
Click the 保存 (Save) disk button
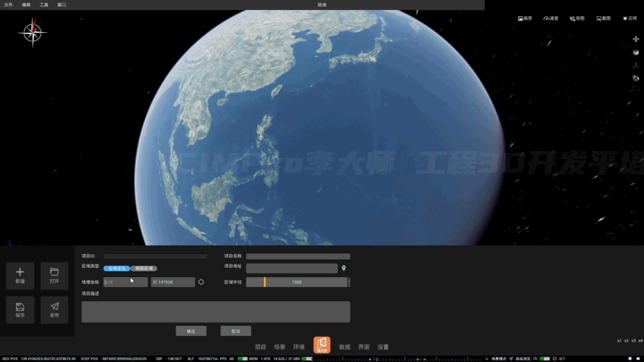tap(20, 310)
